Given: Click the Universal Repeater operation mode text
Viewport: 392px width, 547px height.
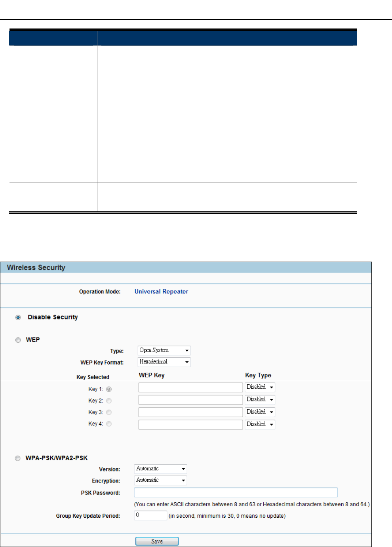Looking at the screenshot, I should [161, 292].
